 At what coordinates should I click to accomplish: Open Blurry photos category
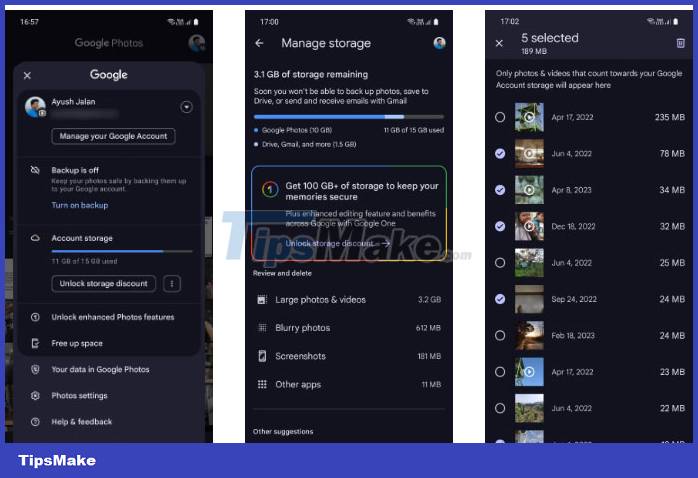(349, 328)
